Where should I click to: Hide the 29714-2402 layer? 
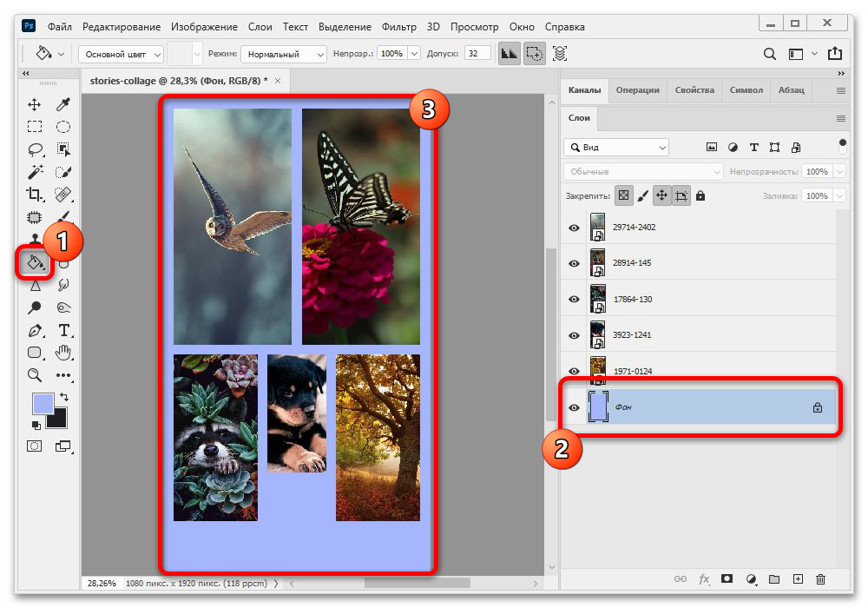[574, 228]
